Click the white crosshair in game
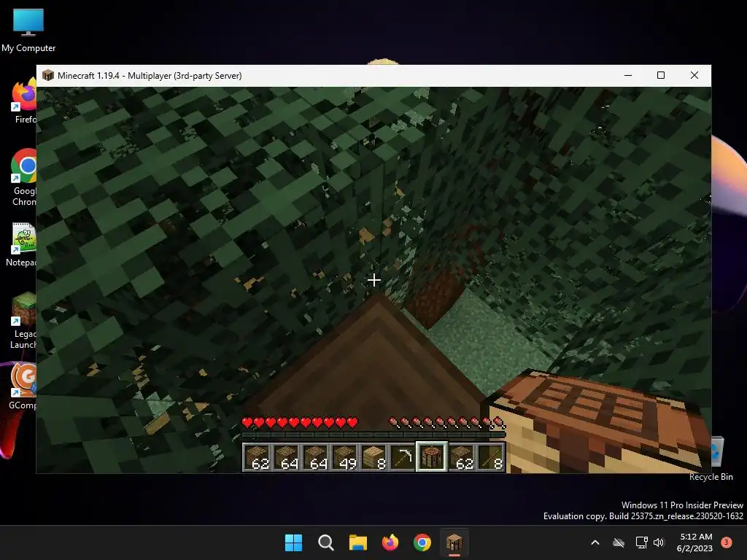This screenshot has width=747, height=560. pos(374,280)
